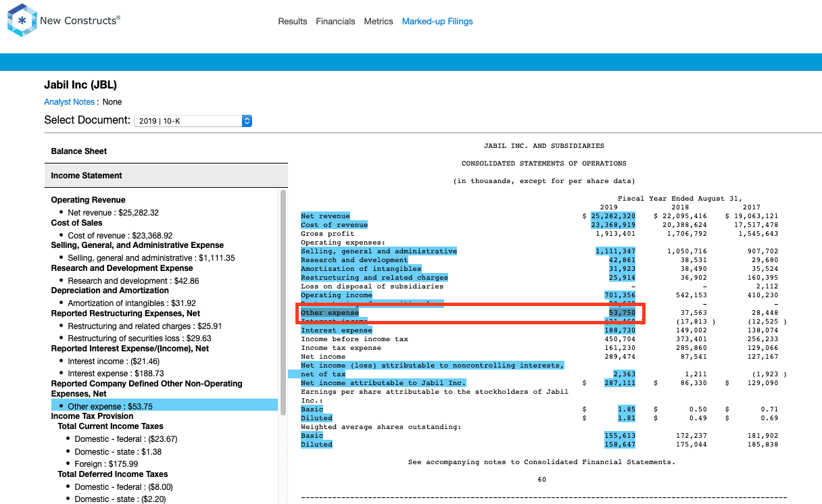Open the Metrics page
This screenshot has height=504, width=822.
pyautogui.click(x=379, y=22)
